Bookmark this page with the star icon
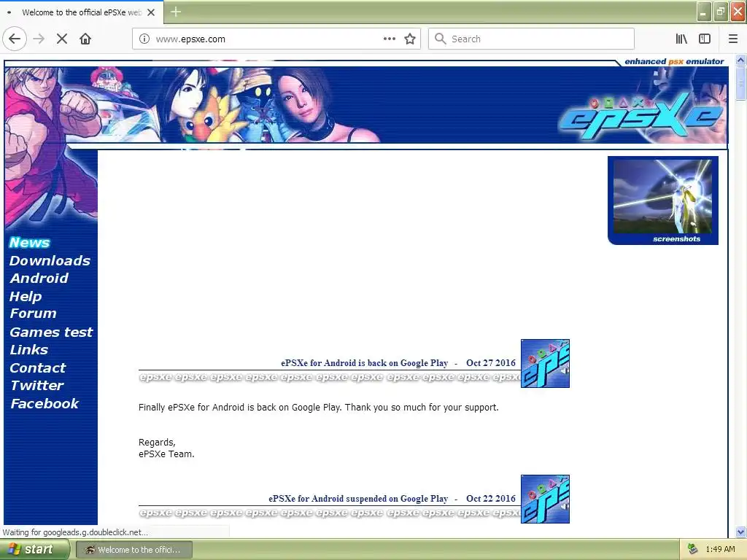The image size is (747, 560). pyautogui.click(x=410, y=39)
